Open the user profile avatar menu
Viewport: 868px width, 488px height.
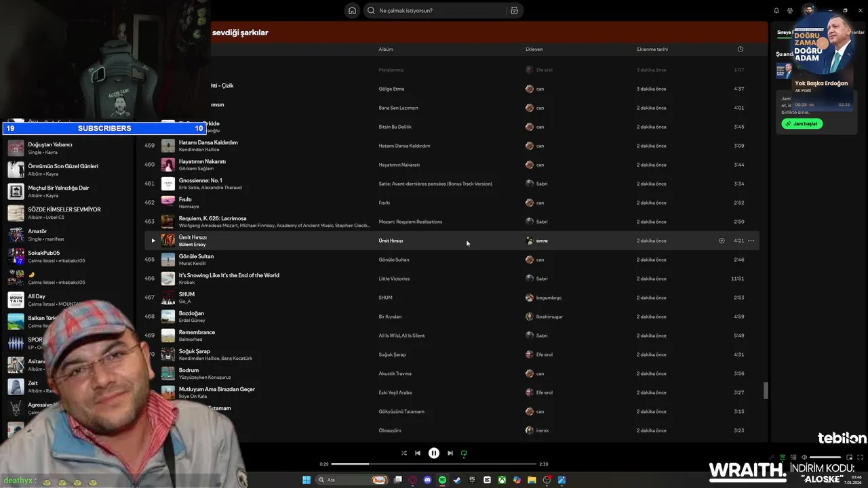click(808, 10)
